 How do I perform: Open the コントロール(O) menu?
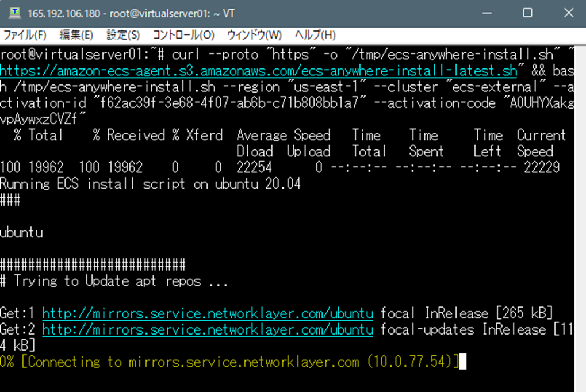(183, 35)
